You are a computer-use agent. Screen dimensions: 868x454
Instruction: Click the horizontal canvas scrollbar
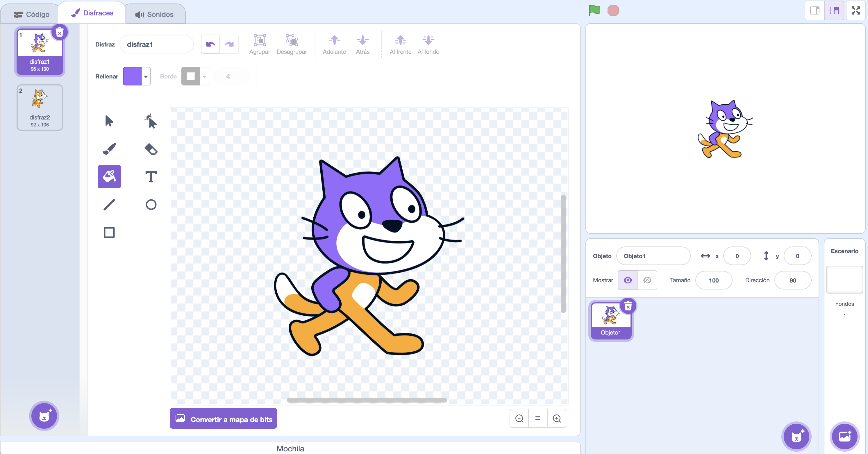367,400
